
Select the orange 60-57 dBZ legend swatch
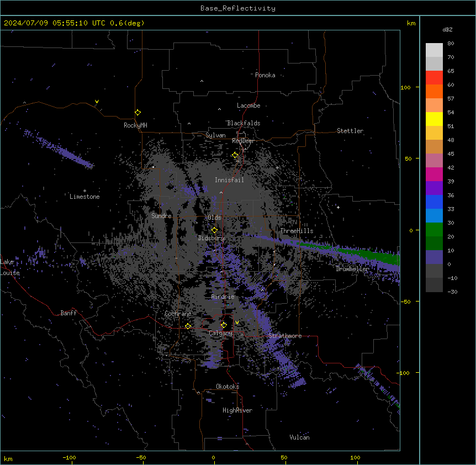pos(434,91)
